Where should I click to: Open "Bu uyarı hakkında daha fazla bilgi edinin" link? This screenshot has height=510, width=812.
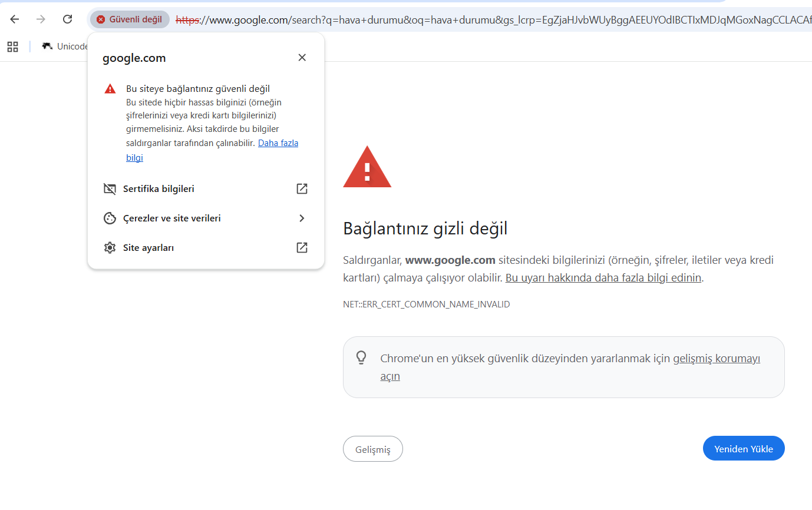(x=603, y=278)
